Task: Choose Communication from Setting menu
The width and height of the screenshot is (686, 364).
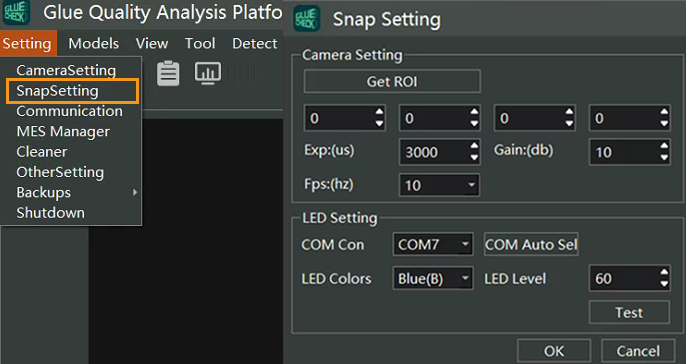Action: (x=71, y=111)
